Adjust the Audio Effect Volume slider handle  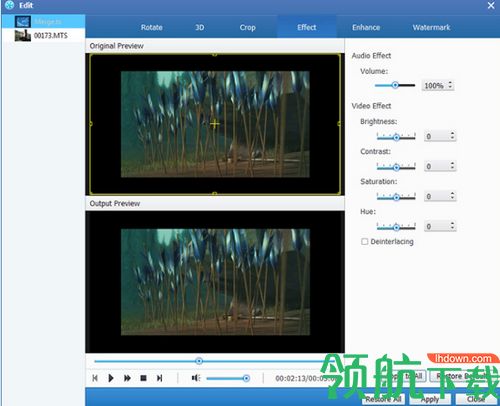(395, 85)
